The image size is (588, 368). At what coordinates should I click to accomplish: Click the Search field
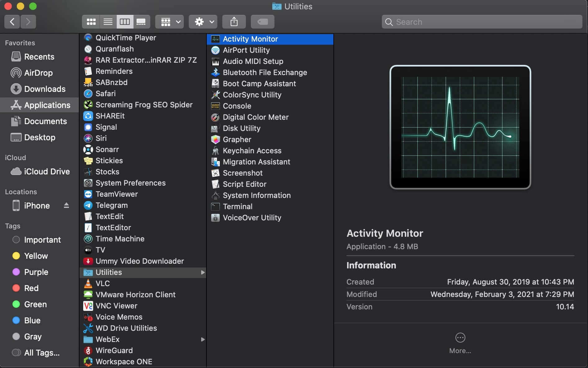click(x=482, y=22)
